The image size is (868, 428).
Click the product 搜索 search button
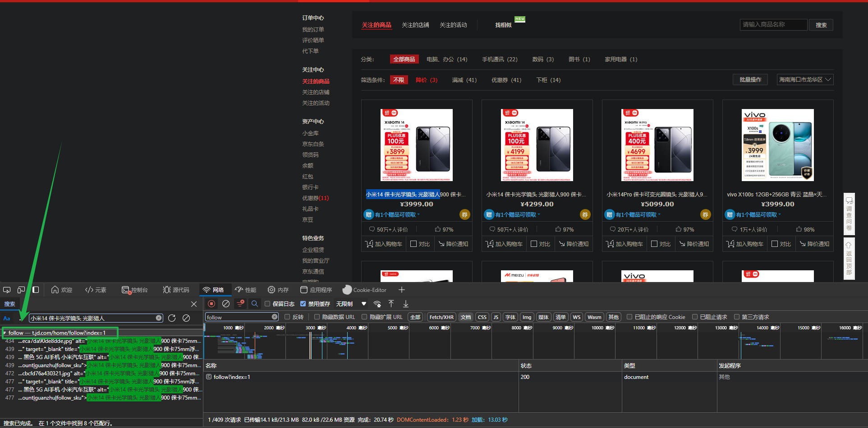click(x=821, y=25)
